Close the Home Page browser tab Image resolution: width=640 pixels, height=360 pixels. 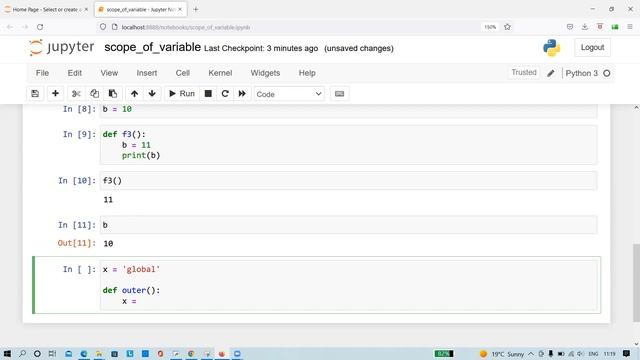[86, 9]
